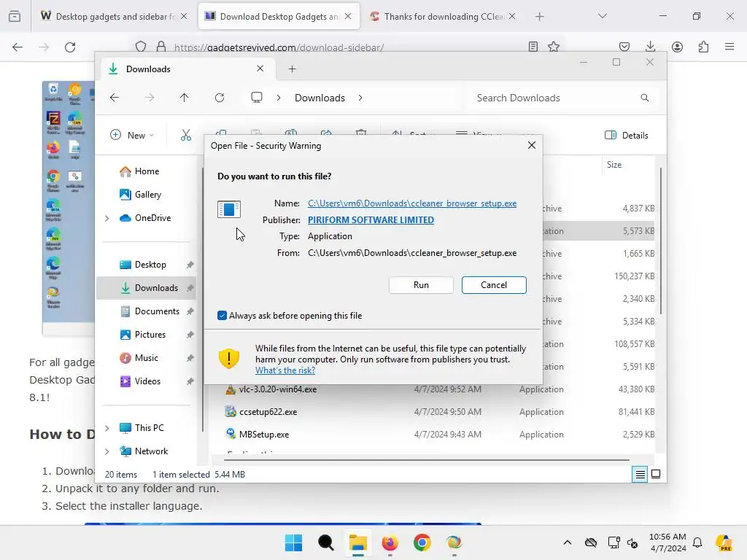Open Windows Start menu
Screen dimensions: 747x560
[x=293, y=542]
